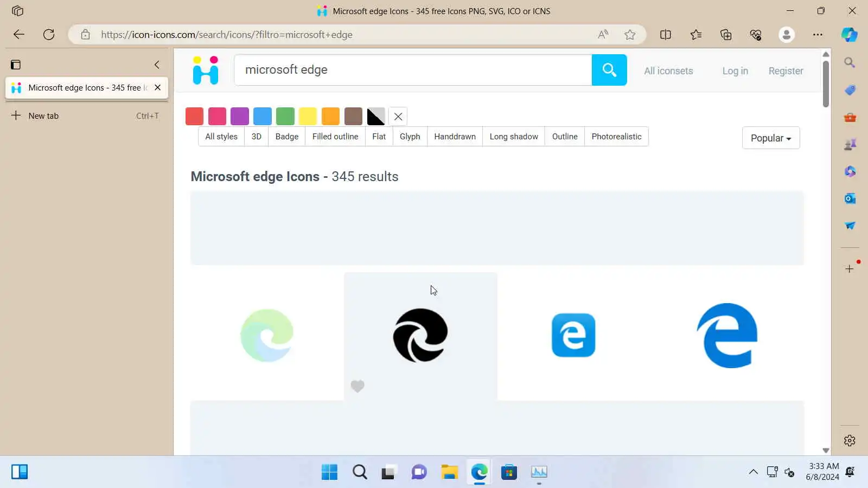The width and height of the screenshot is (868, 488).
Task: Filter icons by yellow color swatch
Action: point(308,116)
